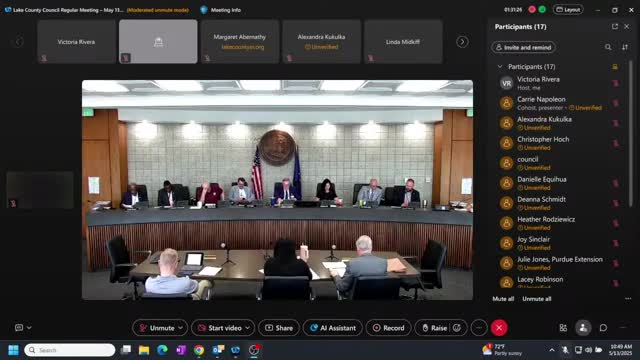Expand captions options dropdown arrow
Viewport: 640px width, 360px height.
pyautogui.click(x=29, y=327)
